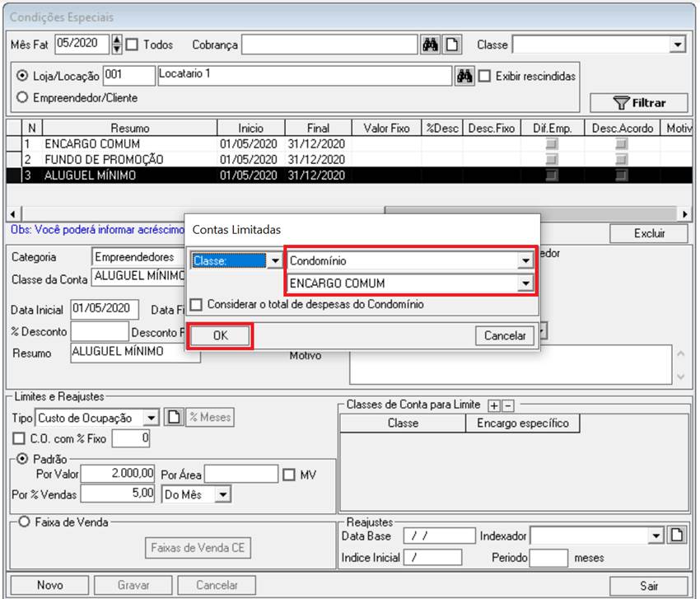This screenshot has height=599, width=700.
Task: Open the Classe dropdown at top right
Action: click(678, 44)
